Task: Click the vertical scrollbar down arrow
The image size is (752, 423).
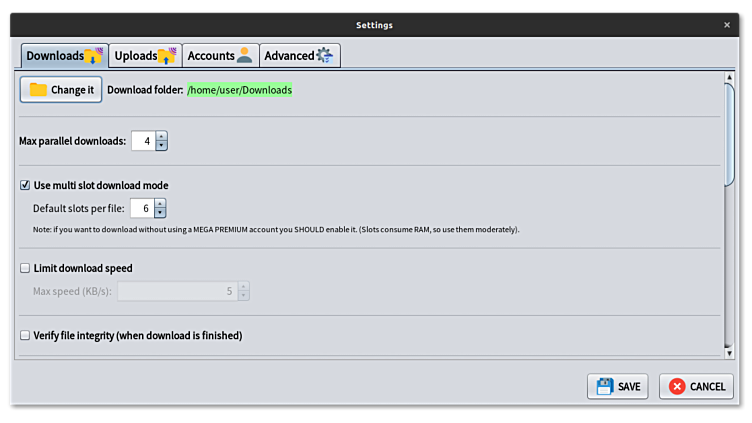Action: click(729, 351)
